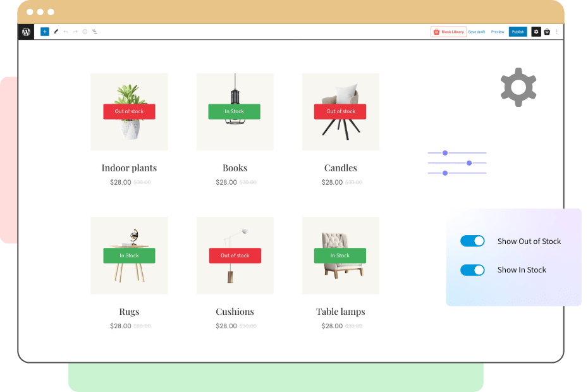Click the Save draft link

click(x=477, y=32)
